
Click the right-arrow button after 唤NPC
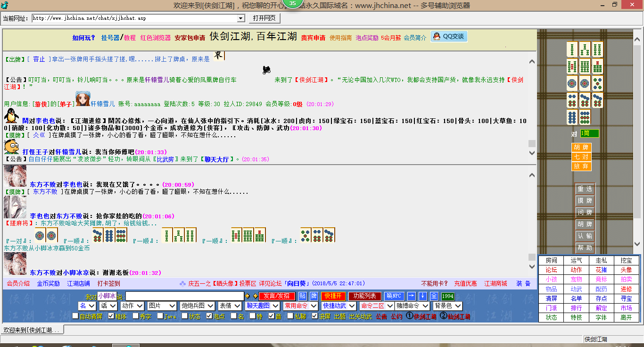pos(412,296)
